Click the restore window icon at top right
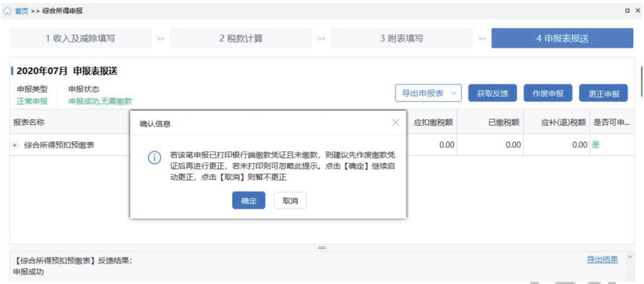Image resolution: width=644 pixels, height=284 pixels. (x=627, y=11)
